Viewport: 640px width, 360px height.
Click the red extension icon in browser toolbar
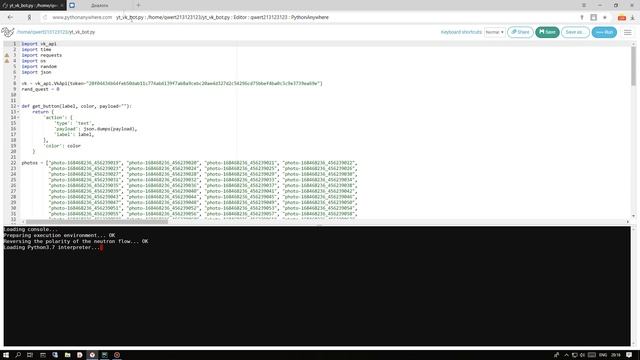622,18
